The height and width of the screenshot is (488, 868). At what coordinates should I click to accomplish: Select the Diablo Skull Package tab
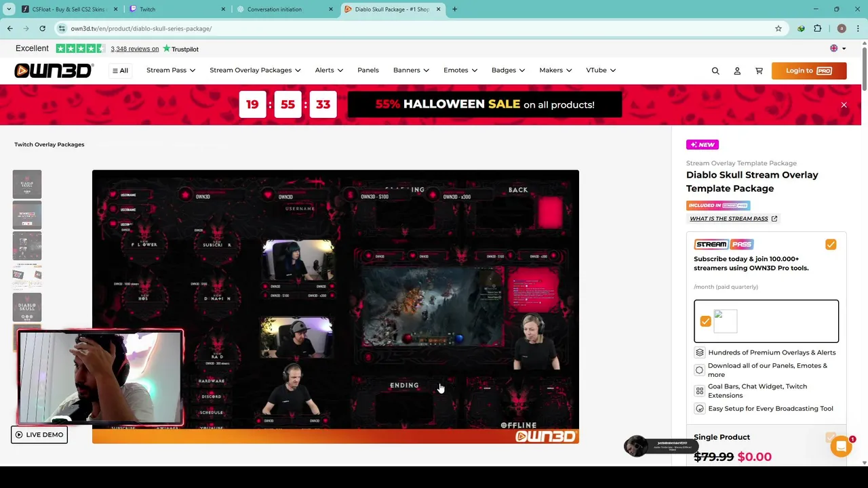[392, 9]
